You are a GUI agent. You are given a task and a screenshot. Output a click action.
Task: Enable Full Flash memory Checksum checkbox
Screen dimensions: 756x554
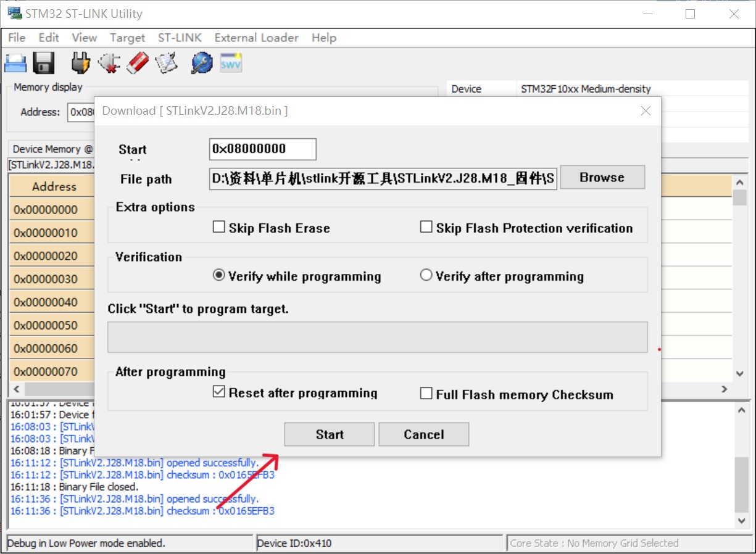click(x=426, y=394)
